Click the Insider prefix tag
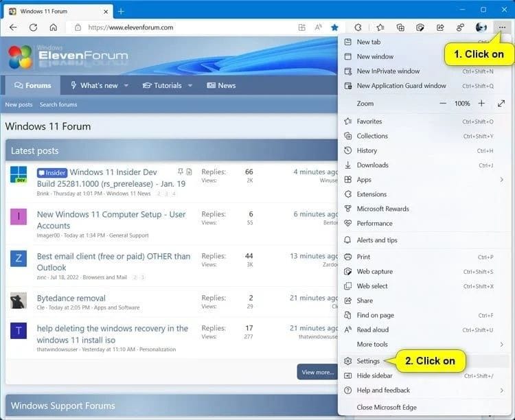515x420 pixels. (x=52, y=173)
